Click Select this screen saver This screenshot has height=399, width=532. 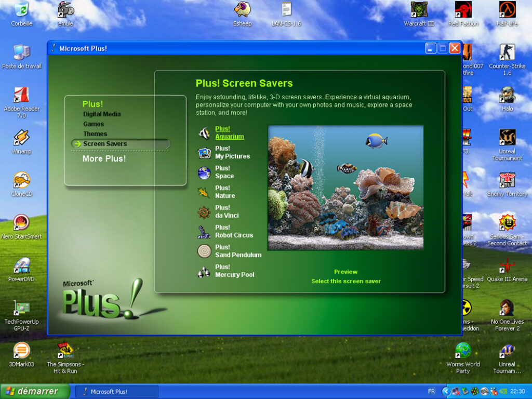click(x=345, y=281)
